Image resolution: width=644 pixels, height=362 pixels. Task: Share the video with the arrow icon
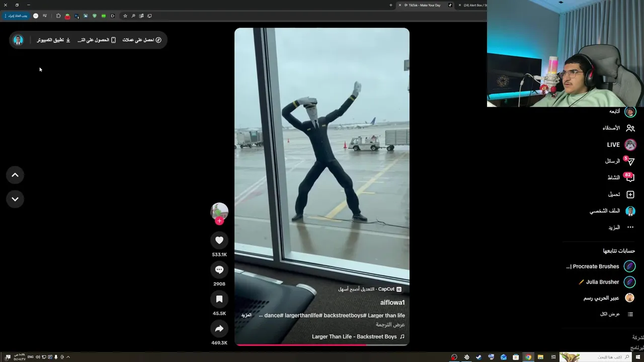219,329
